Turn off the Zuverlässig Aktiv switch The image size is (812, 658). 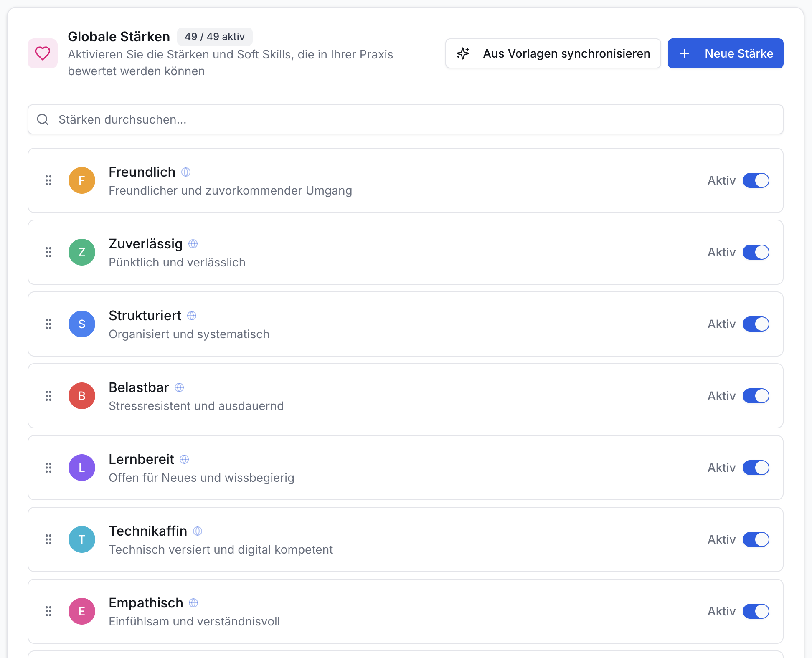pyautogui.click(x=756, y=252)
